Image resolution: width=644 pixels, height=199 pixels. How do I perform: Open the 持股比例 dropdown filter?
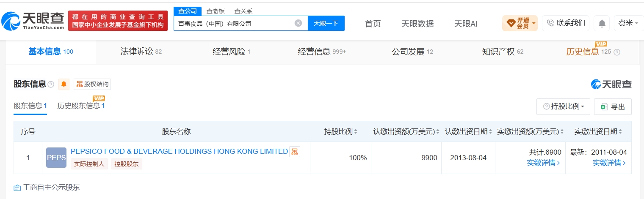click(563, 107)
